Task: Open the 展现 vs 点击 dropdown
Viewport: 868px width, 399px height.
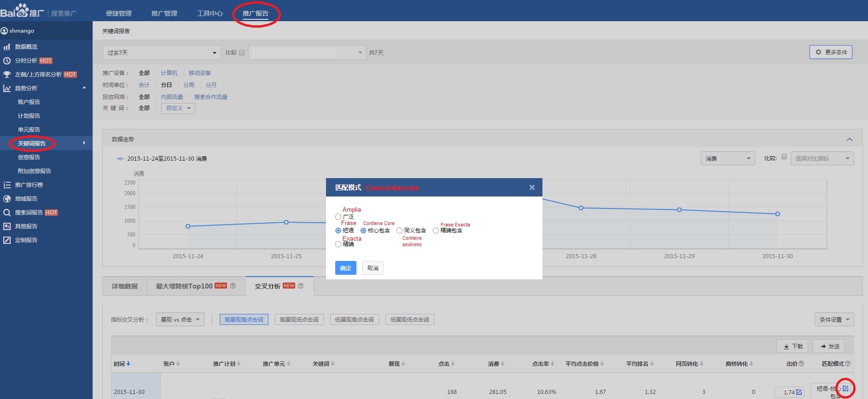Action: click(x=180, y=319)
